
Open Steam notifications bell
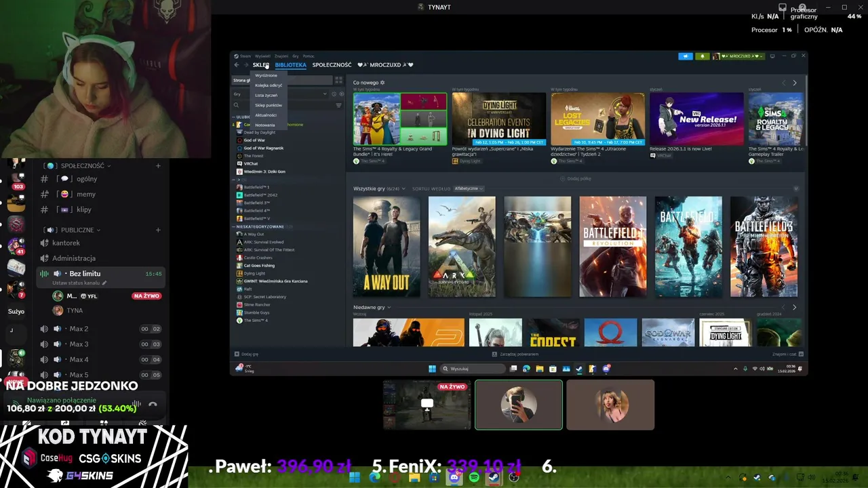[703, 56]
